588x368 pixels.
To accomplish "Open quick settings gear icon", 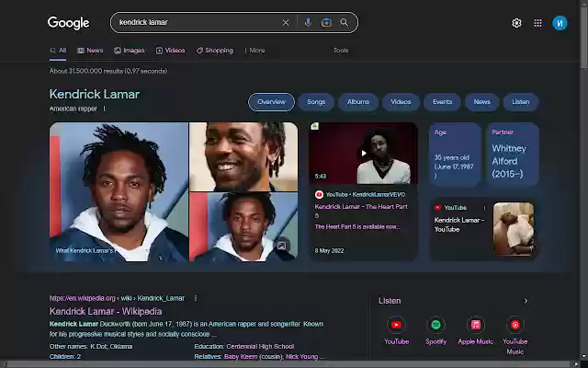I will click(x=516, y=23).
